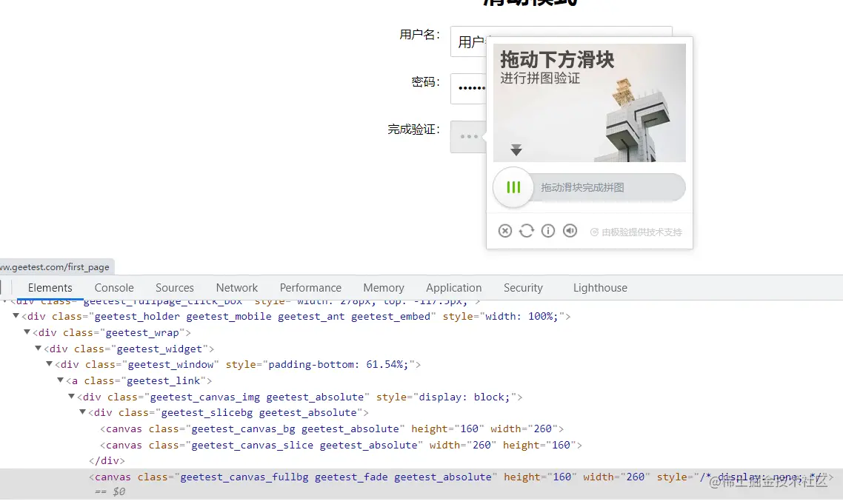The width and height of the screenshot is (843, 504).
Task: Open the captcha info icon
Action: pyautogui.click(x=548, y=230)
